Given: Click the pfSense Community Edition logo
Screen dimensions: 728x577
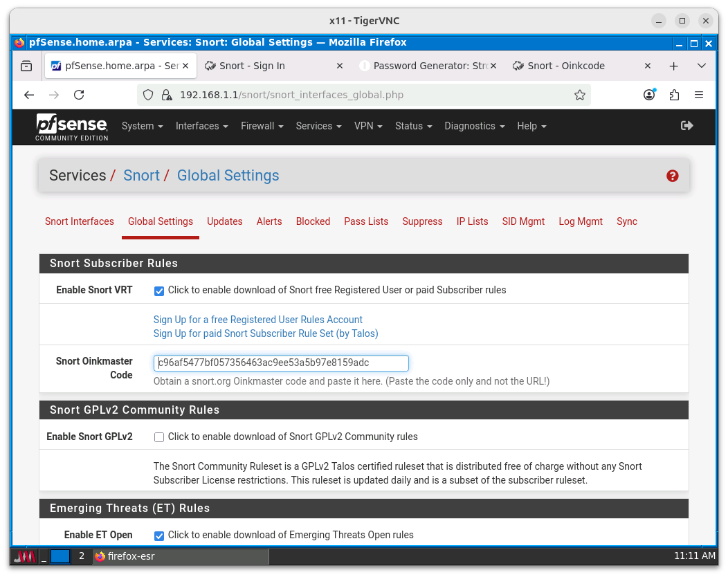Looking at the screenshot, I should [x=71, y=127].
